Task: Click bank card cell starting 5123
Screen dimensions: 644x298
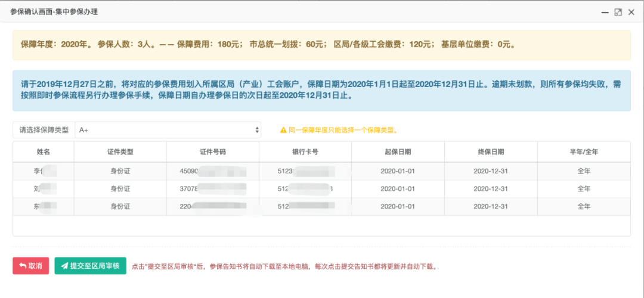Action: pyautogui.click(x=305, y=171)
